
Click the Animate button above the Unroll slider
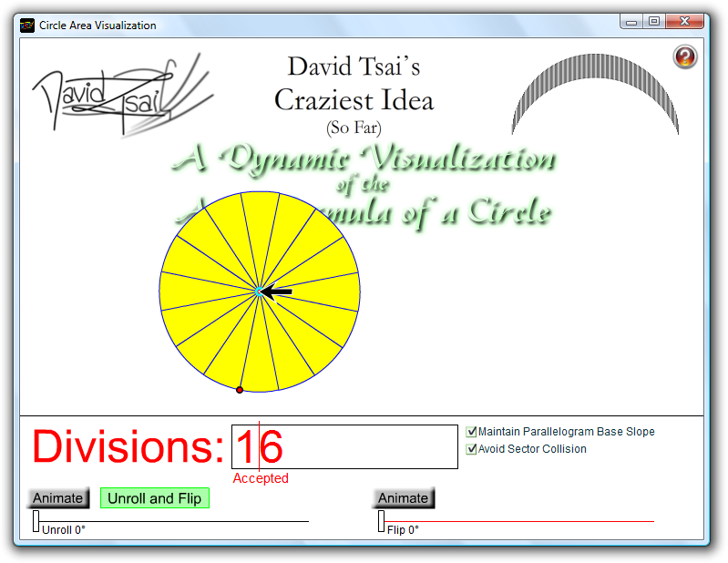[x=58, y=498]
